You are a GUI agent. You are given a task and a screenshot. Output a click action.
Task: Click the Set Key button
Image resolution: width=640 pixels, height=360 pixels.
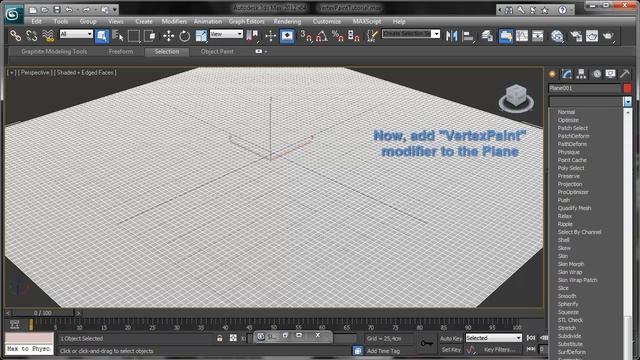tap(451, 349)
